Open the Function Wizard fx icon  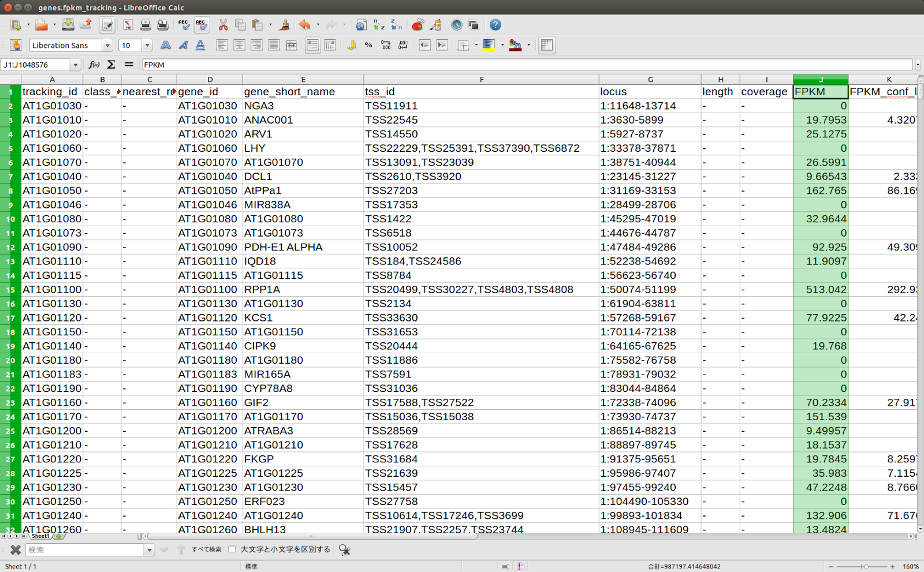[94, 65]
